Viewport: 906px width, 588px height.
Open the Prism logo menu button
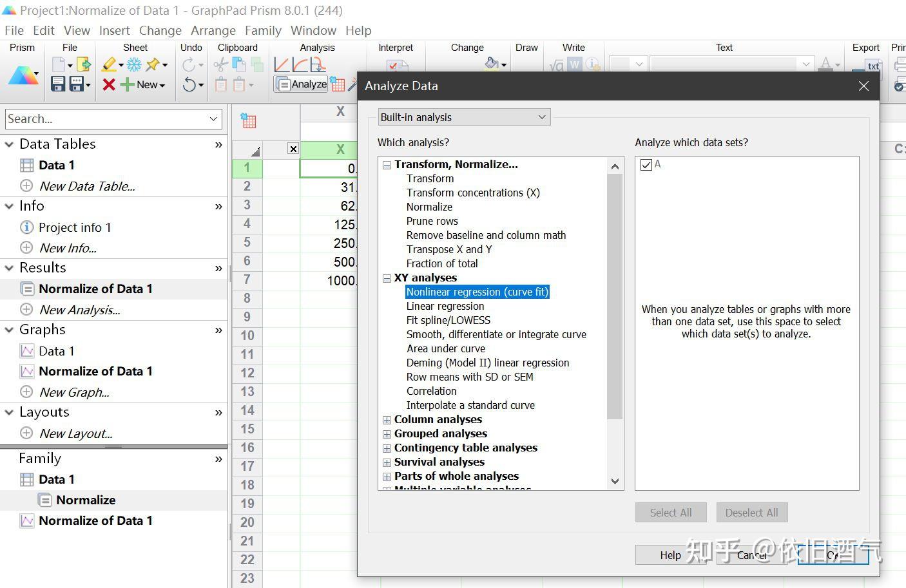(x=24, y=76)
